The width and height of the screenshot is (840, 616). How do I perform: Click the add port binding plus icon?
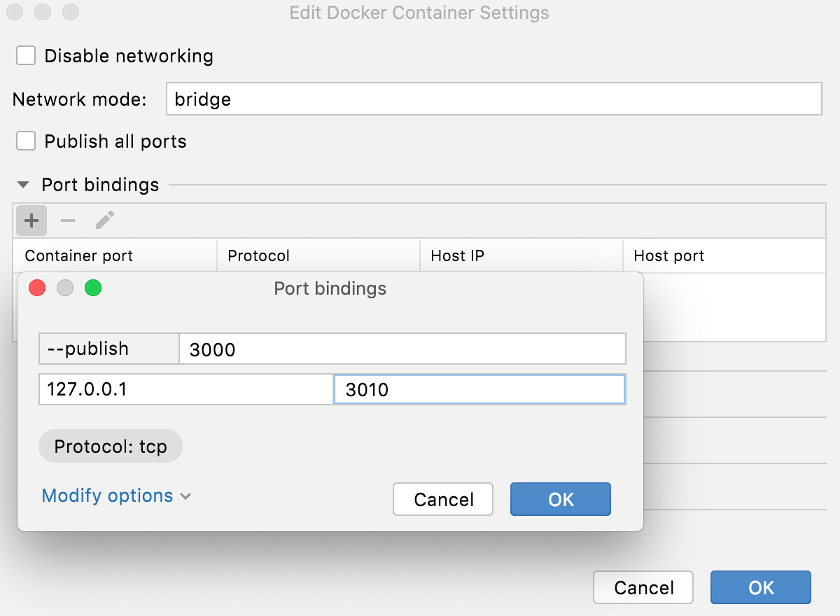31,220
